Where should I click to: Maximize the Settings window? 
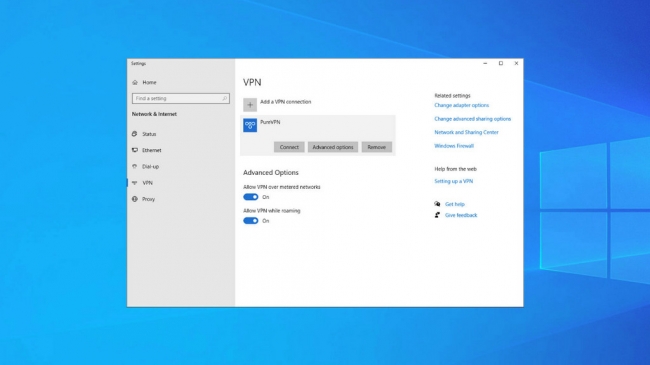[501, 63]
